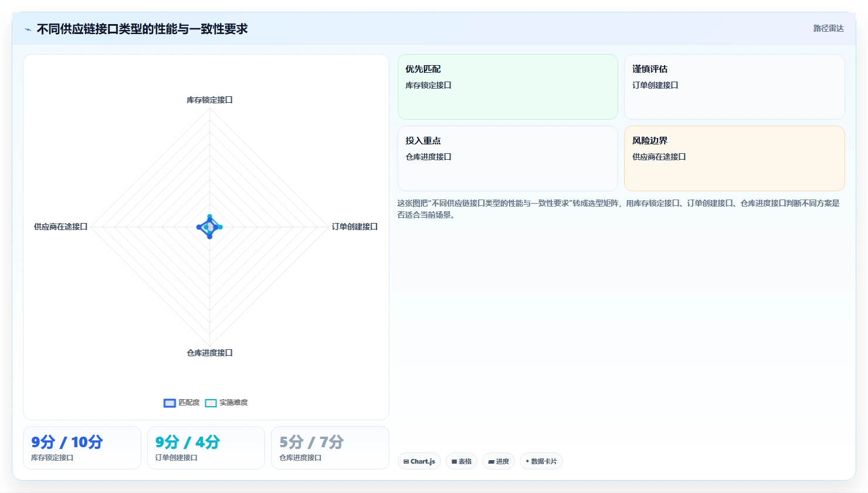The image size is (868, 493).
Task: Click the 数据卡片 tag
Action: [541, 461]
